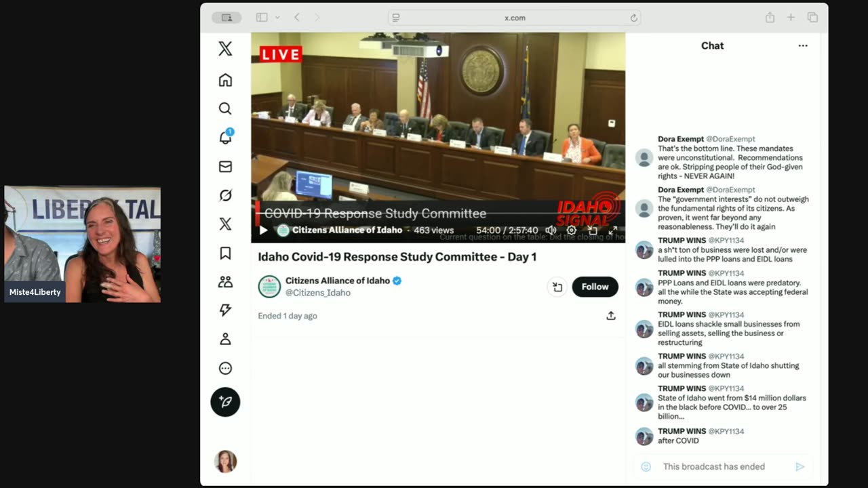Open Bookmarks icon in the sidebar
The image size is (868, 488).
[x=225, y=253]
